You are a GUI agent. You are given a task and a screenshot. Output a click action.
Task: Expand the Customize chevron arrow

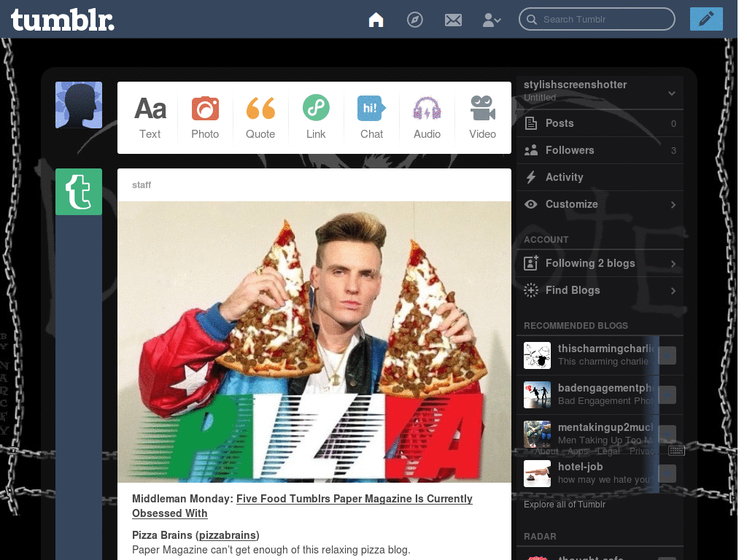(673, 205)
